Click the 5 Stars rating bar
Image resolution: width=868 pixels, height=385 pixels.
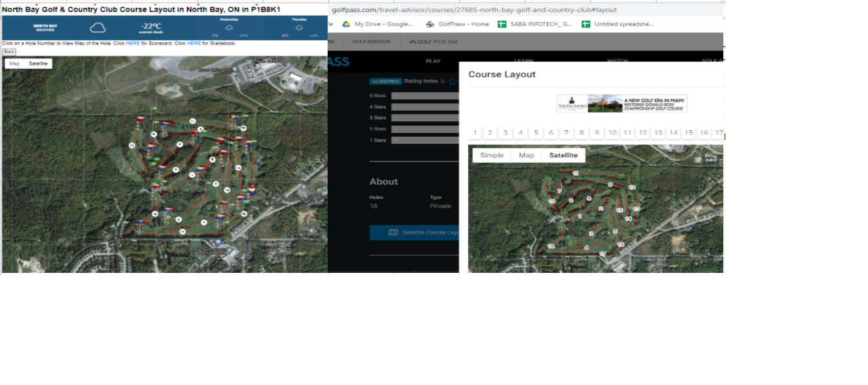425,96
